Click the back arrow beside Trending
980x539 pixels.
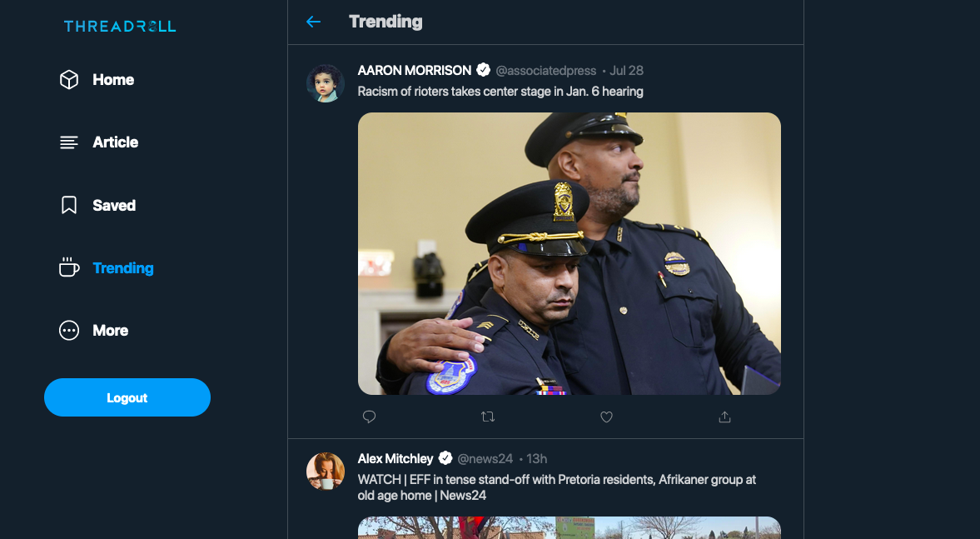pos(313,22)
